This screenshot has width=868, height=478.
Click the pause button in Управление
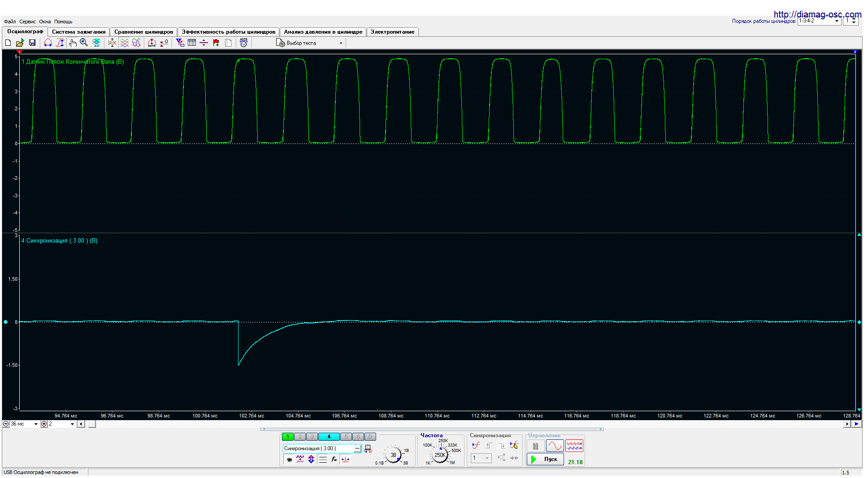pyautogui.click(x=535, y=446)
